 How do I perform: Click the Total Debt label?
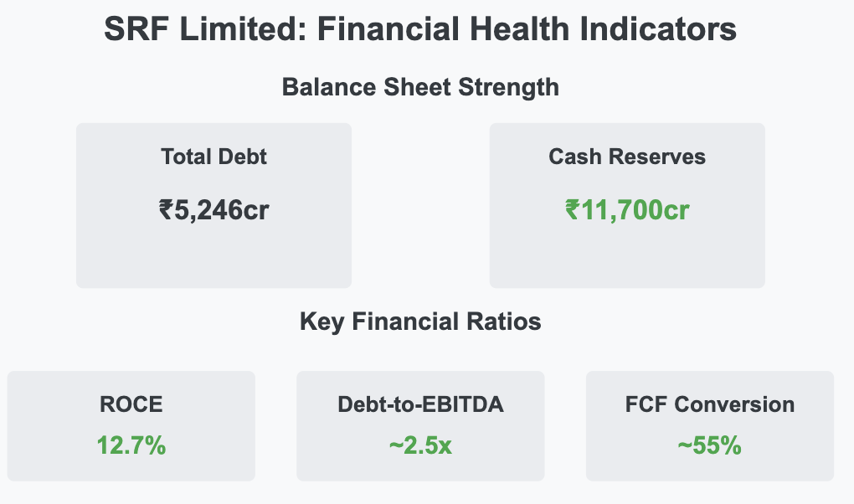[x=213, y=157]
